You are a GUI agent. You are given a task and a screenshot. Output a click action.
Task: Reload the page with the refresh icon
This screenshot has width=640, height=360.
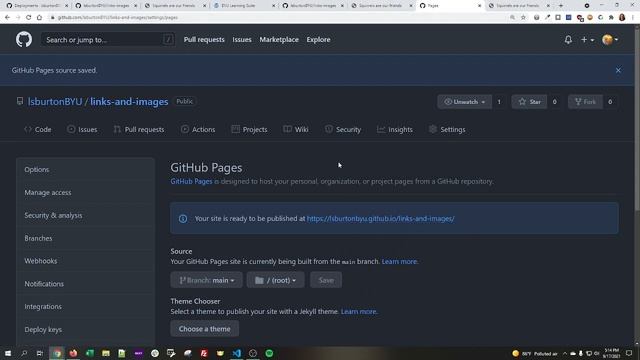(x=29, y=18)
